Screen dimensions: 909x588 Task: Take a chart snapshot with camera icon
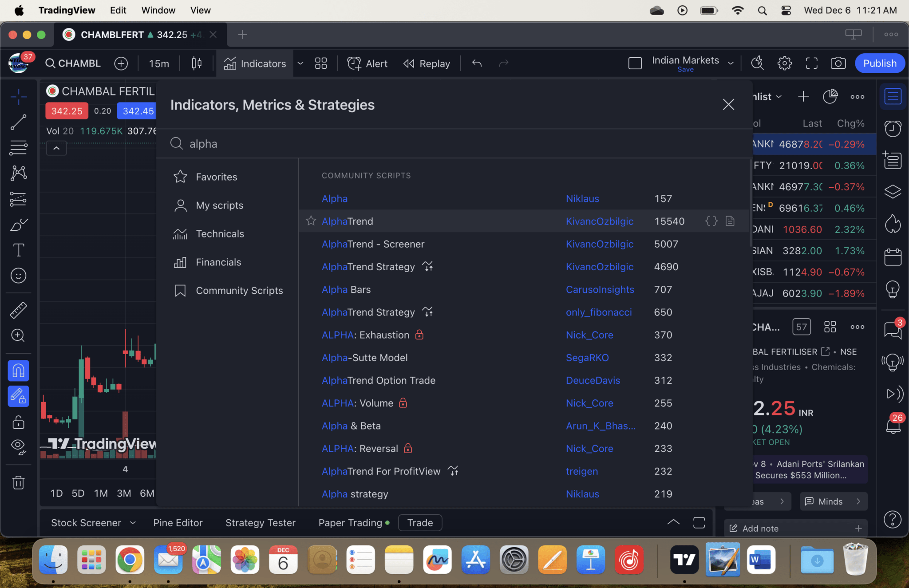point(838,63)
